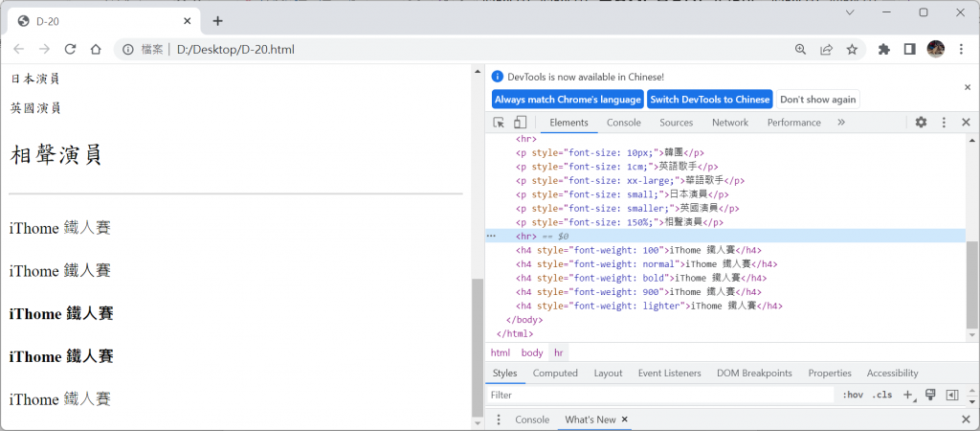Open the Properties pane tab
Viewport: 980px width, 431px height.
tap(830, 374)
